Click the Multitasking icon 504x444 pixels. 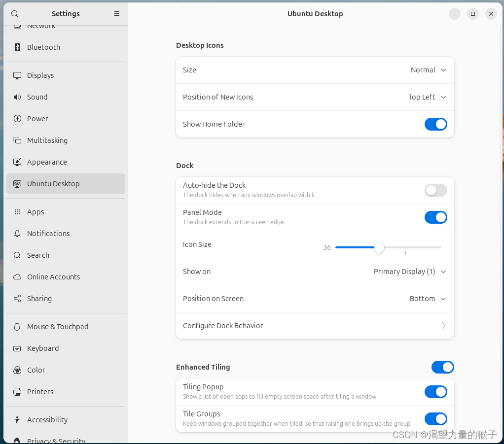coord(17,140)
